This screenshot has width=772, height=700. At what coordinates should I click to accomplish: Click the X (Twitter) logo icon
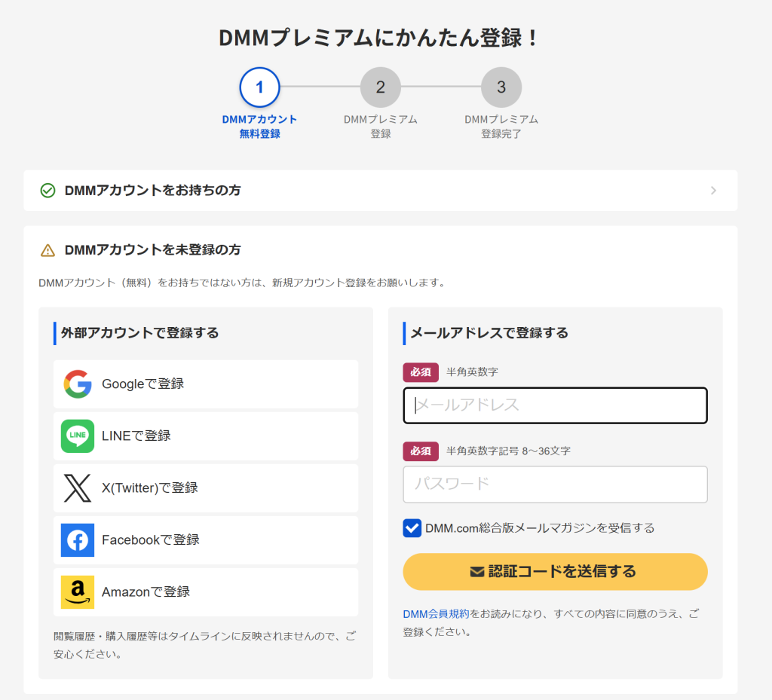pyautogui.click(x=78, y=488)
